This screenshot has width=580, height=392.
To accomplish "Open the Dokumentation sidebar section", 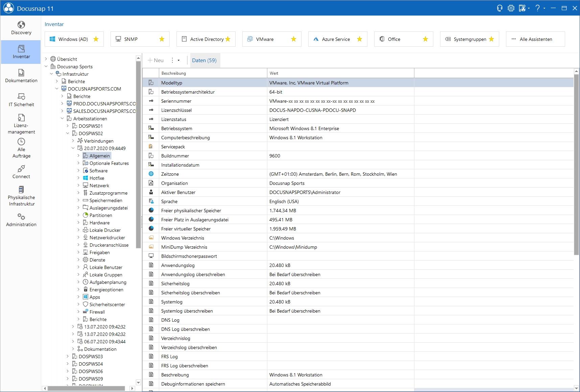I will coord(21,76).
